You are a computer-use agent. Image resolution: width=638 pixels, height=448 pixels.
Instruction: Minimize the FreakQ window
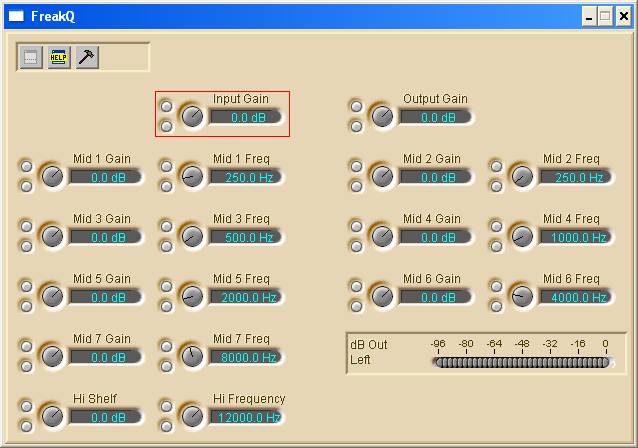tap(589, 17)
